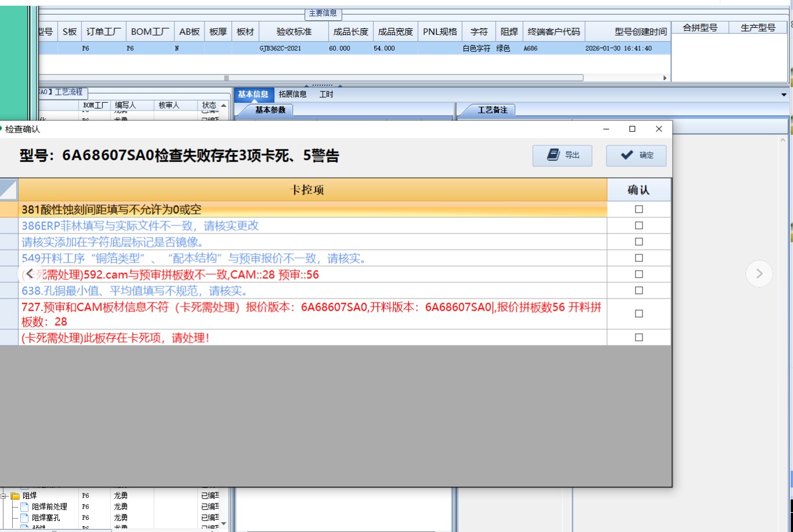Click the left arrow navigation circle
The height and width of the screenshot is (532, 793).
pyautogui.click(x=30, y=274)
